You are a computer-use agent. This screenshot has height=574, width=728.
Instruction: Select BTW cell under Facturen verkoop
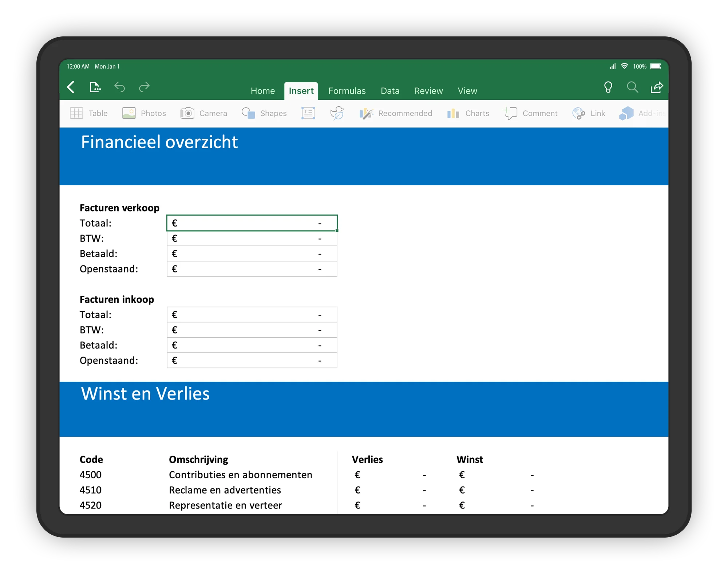coord(252,238)
